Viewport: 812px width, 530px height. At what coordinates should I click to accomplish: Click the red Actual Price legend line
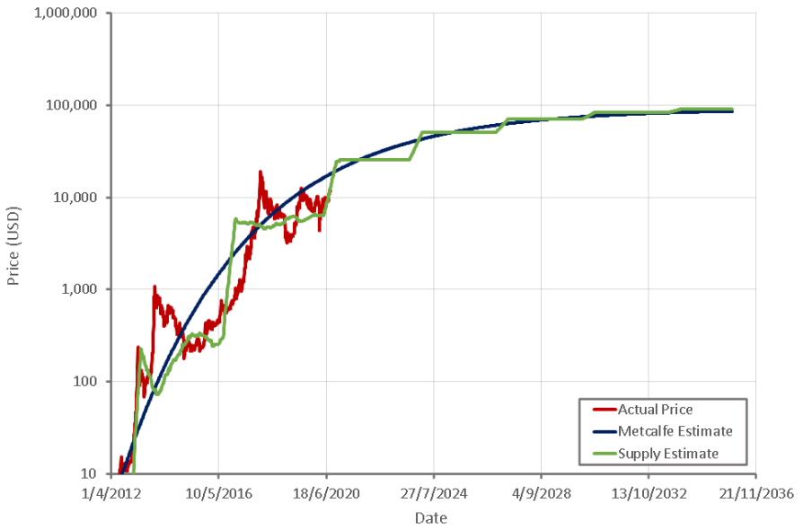[605, 410]
